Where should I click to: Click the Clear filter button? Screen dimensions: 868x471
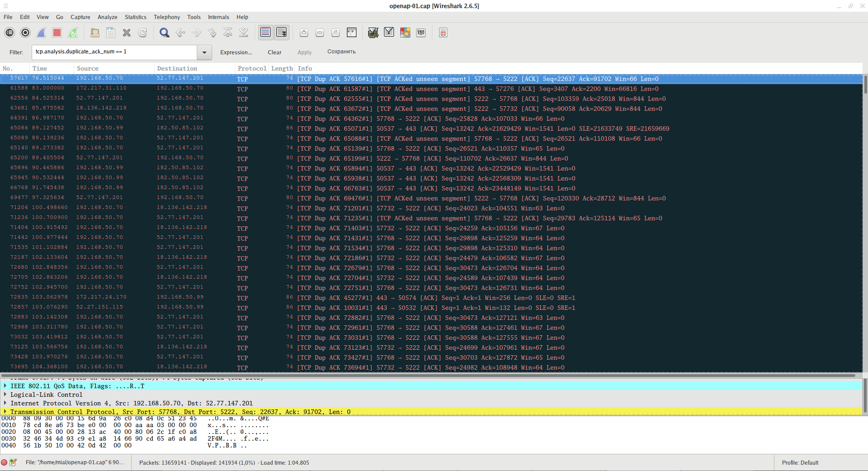274,52
